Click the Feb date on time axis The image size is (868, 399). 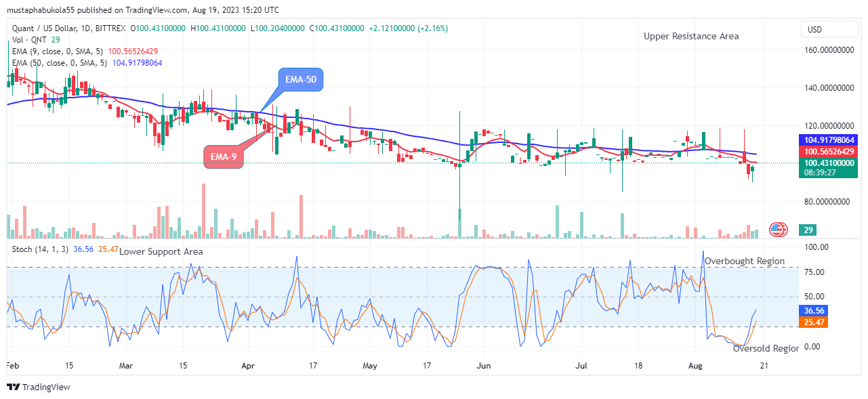(13, 364)
